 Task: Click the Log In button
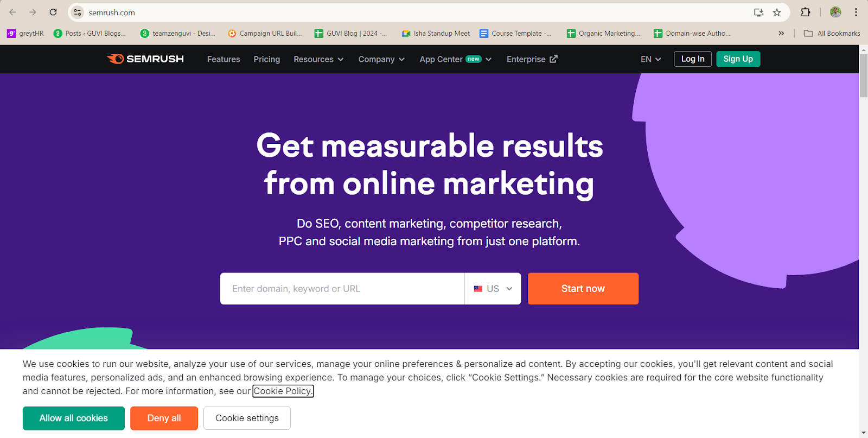point(693,59)
